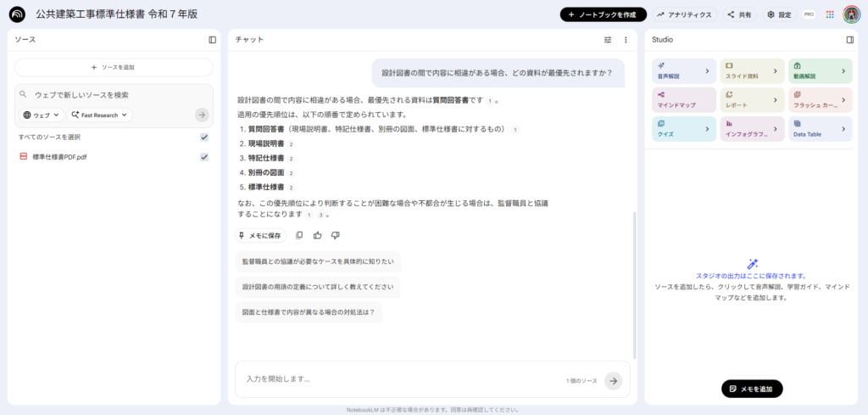Click the chat panel vertical scrollbar
868x415 pixels.
pyautogui.click(x=634, y=280)
